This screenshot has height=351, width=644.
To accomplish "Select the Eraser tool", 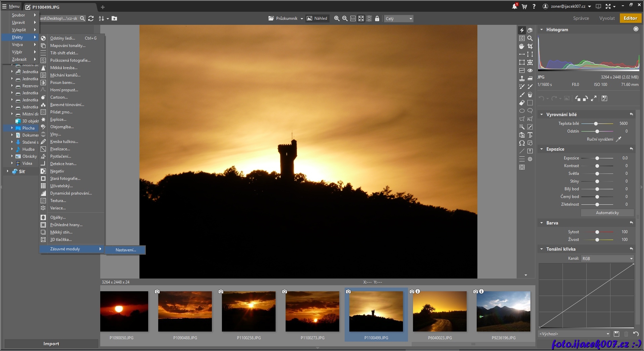I will pyautogui.click(x=522, y=103).
